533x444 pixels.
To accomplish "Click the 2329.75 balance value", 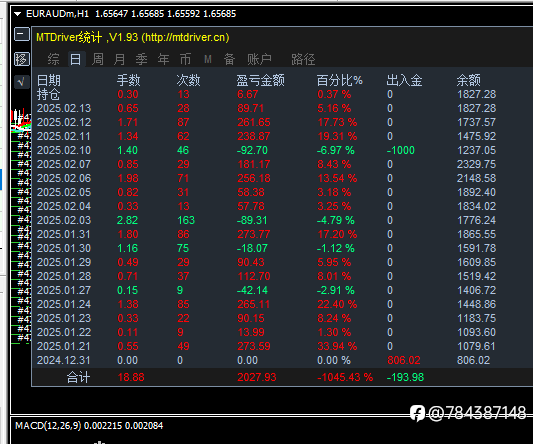I will [x=476, y=164].
